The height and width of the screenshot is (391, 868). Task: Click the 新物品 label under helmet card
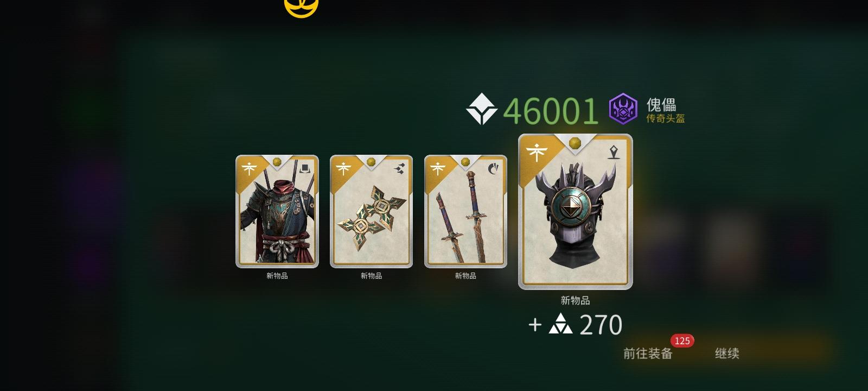[x=575, y=300]
